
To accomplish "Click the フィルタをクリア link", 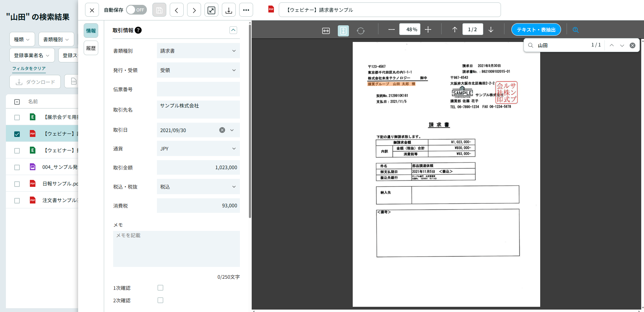I will point(29,69).
